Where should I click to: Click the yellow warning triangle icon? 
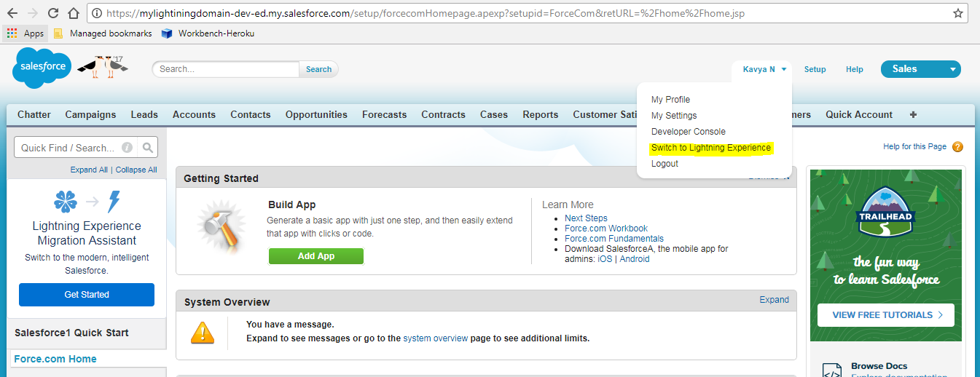tap(202, 332)
